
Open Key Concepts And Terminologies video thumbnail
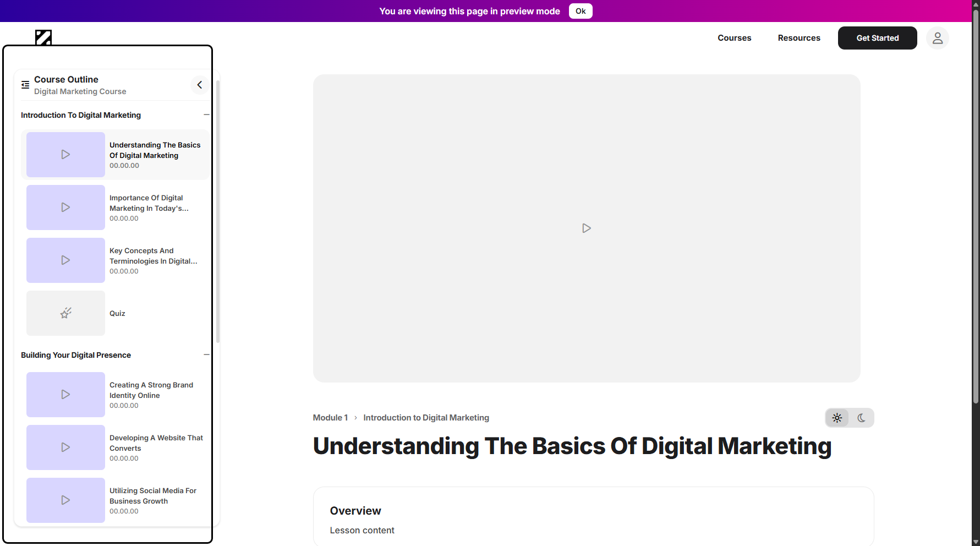pyautogui.click(x=65, y=260)
